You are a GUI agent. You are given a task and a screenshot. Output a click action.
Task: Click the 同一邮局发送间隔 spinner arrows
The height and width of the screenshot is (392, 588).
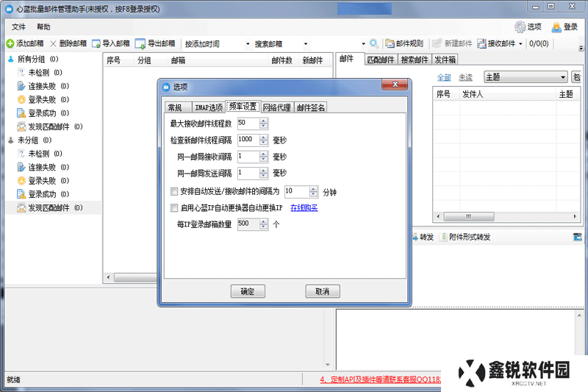tap(264, 173)
